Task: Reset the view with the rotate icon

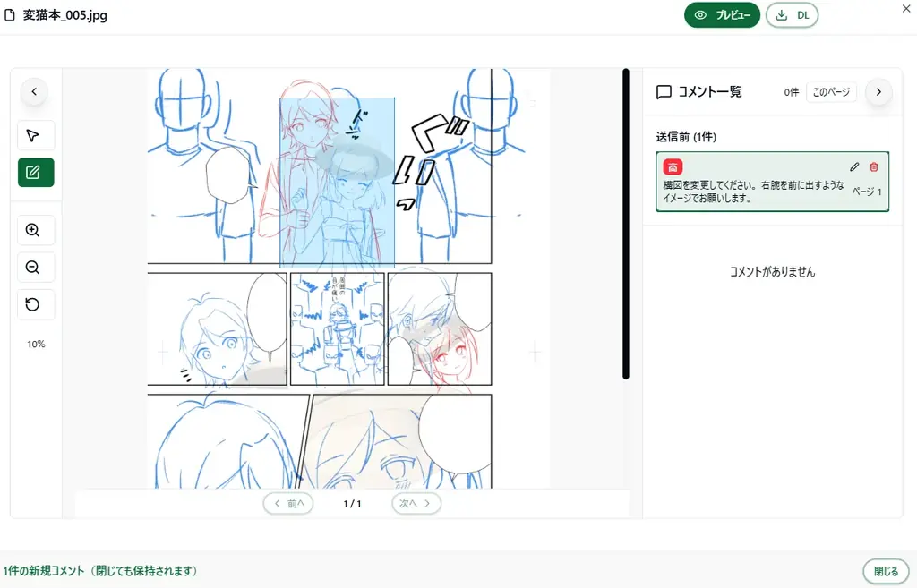Action: [35, 304]
